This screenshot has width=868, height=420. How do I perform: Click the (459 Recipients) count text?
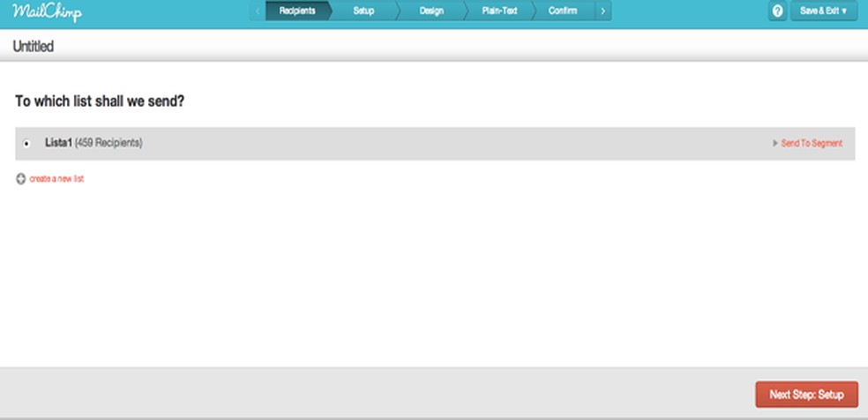click(x=108, y=143)
